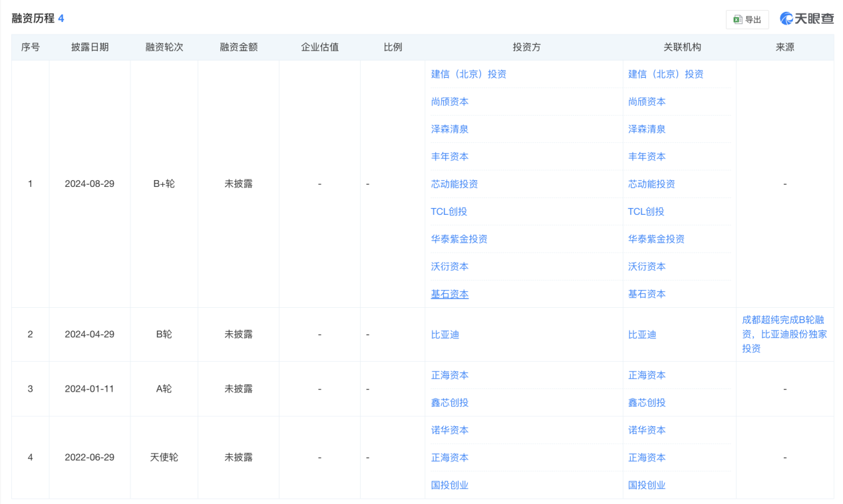Click the 来源 column header
The width and height of the screenshot is (843, 504).
[x=785, y=47]
